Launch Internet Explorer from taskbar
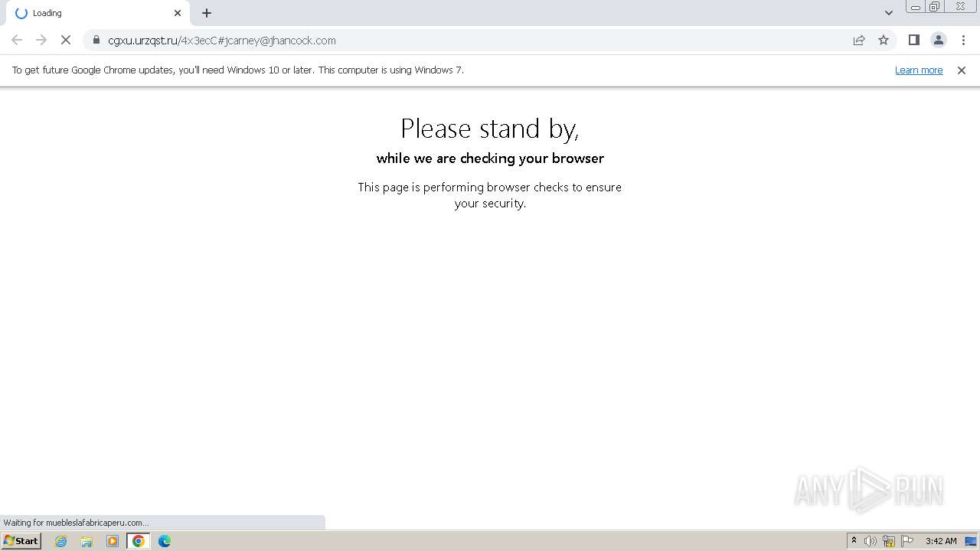The image size is (980, 551). coord(61,541)
